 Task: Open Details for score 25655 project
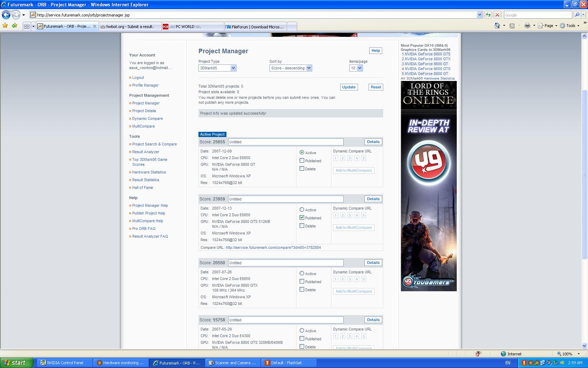click(x=373, y=142)
